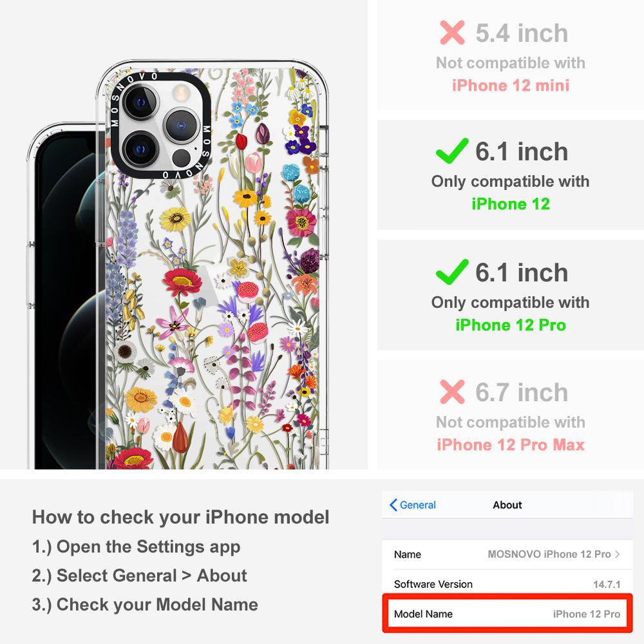The height and width of the screenshot is (644, 644).
Task: Click the camera flash on the phone
Action: 180,93
